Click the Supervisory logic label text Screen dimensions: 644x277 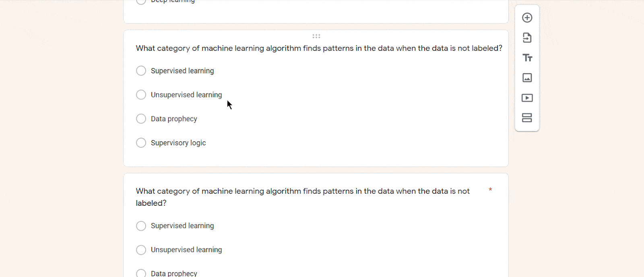(178, 143)
